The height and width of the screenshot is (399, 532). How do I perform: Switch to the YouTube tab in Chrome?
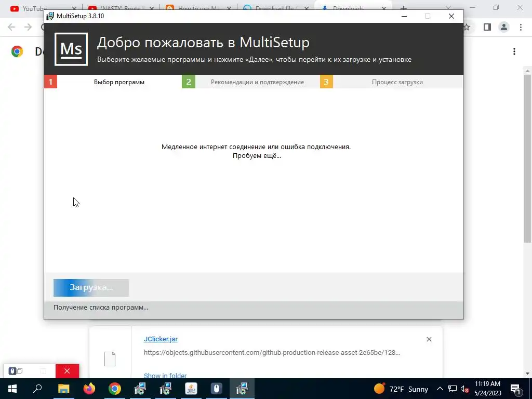pos(43,8)
